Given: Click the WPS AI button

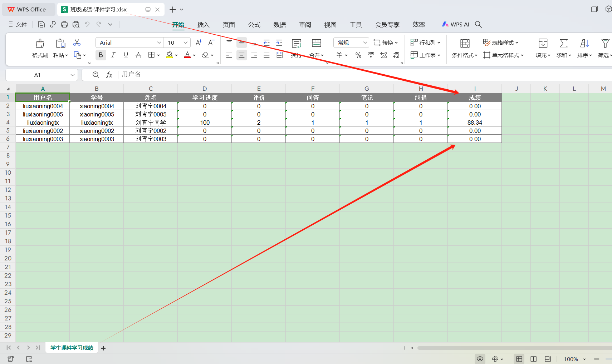Looking at the screenshot, I should pos(455,24).
